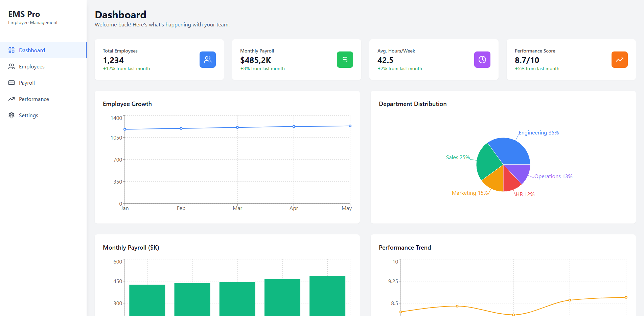
Task: Switch to the Payroll section
Action: (x=27, y=83)
